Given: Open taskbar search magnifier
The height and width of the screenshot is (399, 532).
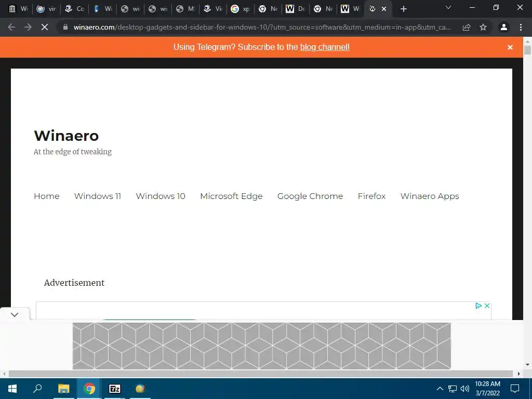Looking at the screenshot, I should point(37,389).
